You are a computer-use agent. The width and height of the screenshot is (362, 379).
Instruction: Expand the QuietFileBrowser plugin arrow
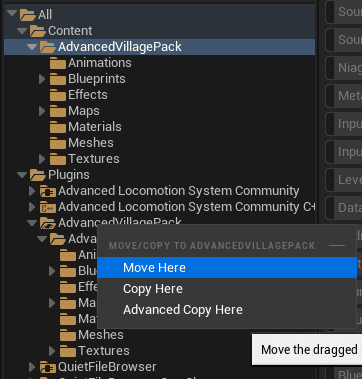[x=32, y=367]
